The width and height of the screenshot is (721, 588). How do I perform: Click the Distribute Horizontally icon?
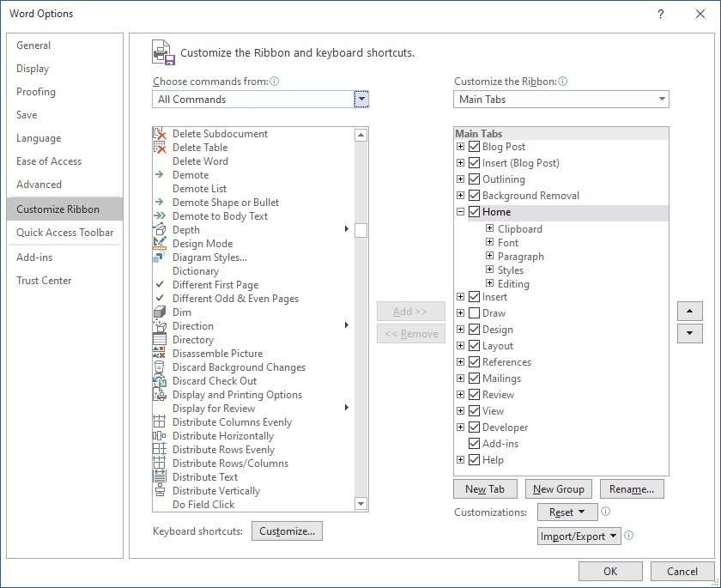(159, 436)
